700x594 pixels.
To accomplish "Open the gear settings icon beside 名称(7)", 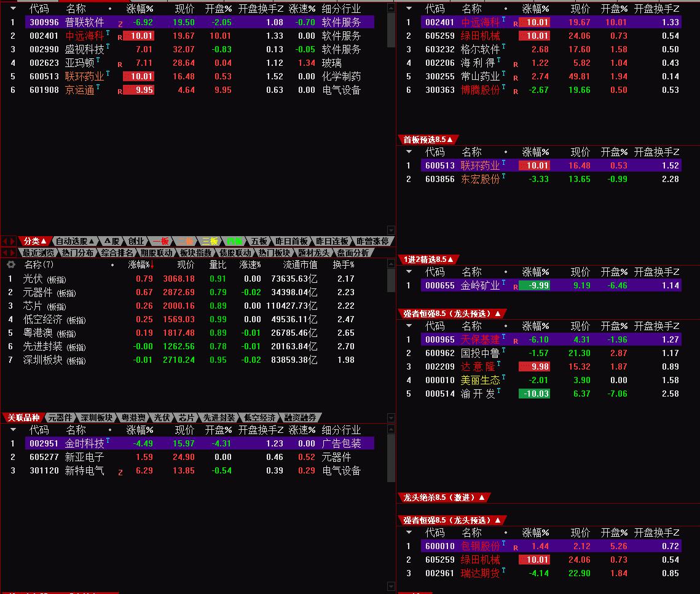I will (x=10, y=265).
